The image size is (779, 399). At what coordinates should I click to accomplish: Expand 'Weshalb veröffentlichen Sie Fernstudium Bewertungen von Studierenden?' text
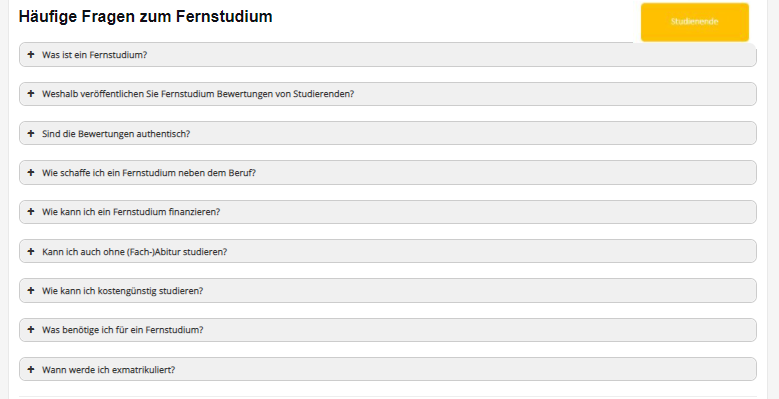tap(198, 94)
